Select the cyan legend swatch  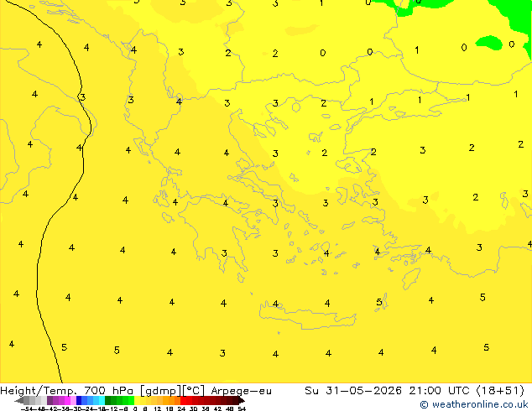pos(102,401)
